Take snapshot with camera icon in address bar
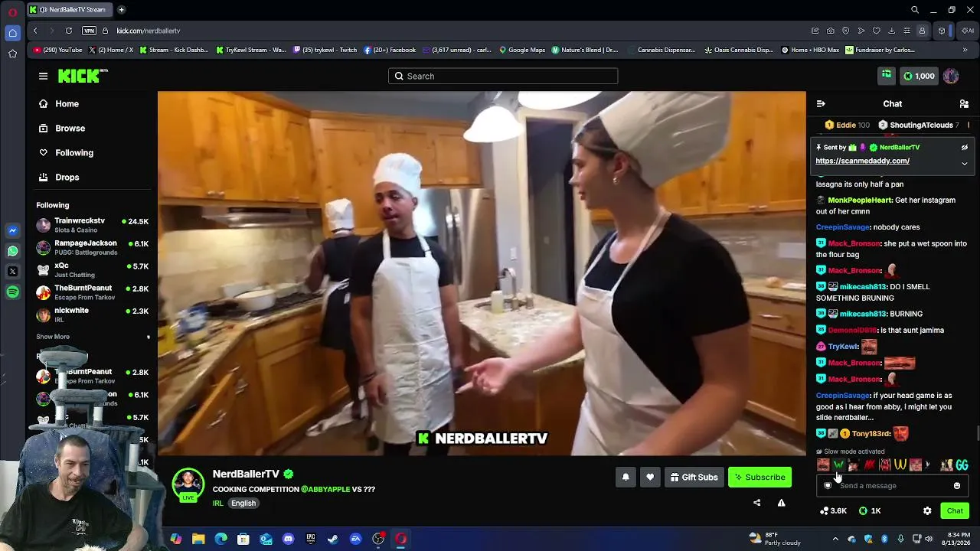Viewport: 980px width, 551px height. coord(831,31)
